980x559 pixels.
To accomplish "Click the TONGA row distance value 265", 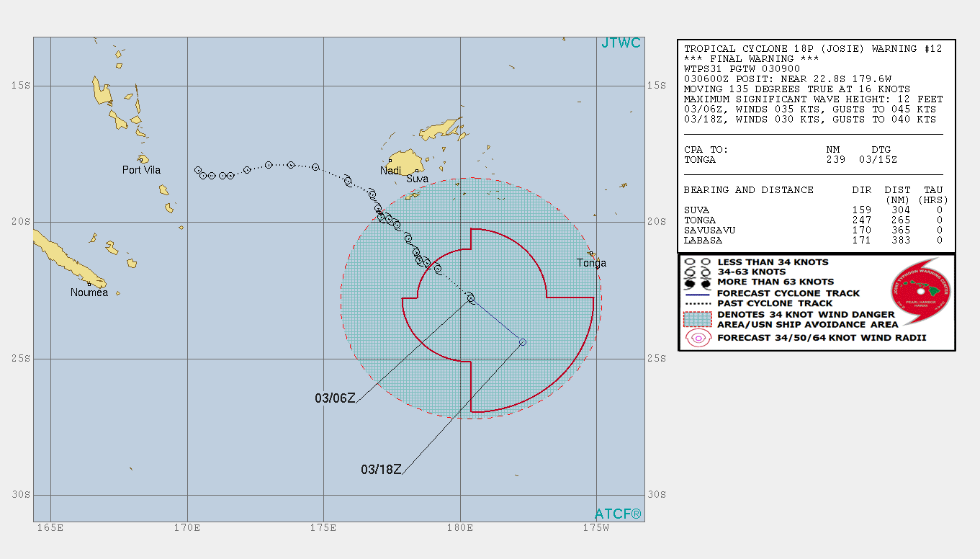I will pos(900,220).
